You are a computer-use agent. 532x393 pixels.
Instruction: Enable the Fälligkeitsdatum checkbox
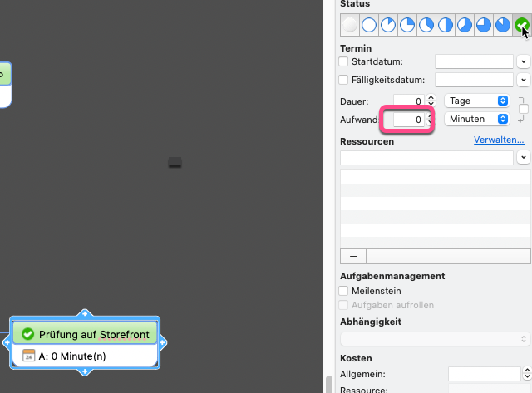344,80
